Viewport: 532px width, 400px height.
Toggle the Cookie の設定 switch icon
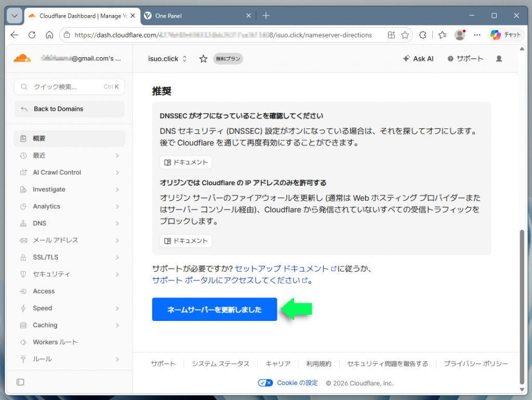tap(265, 383)
